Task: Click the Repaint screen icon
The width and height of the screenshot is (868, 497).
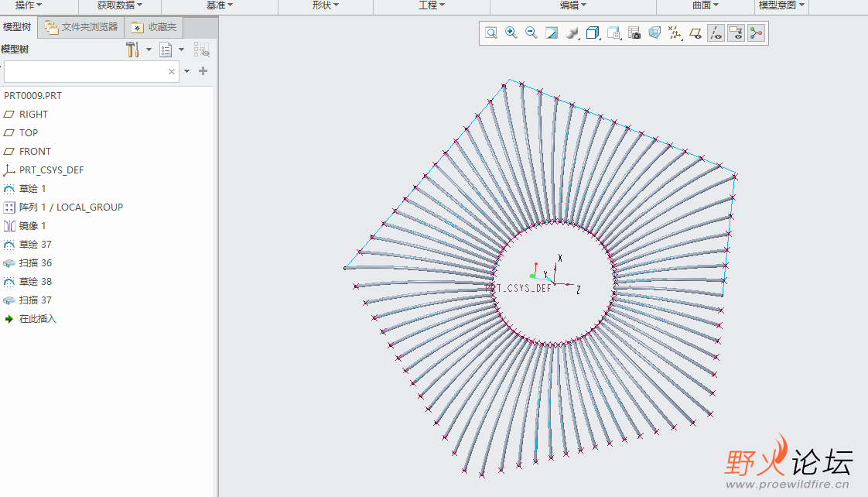Action: pos(552,33)
